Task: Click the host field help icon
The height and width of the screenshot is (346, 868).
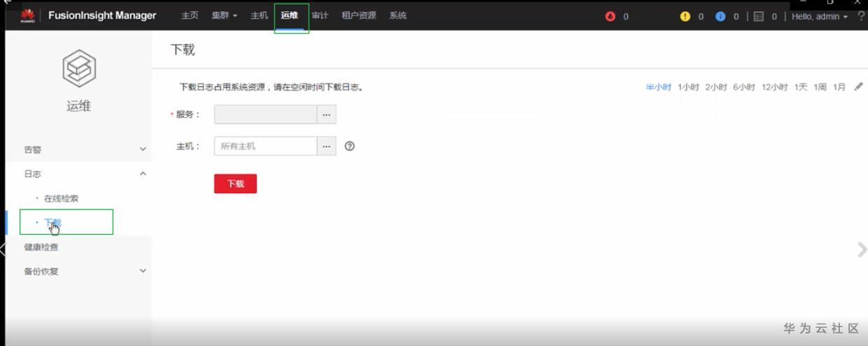Action: 350,146
